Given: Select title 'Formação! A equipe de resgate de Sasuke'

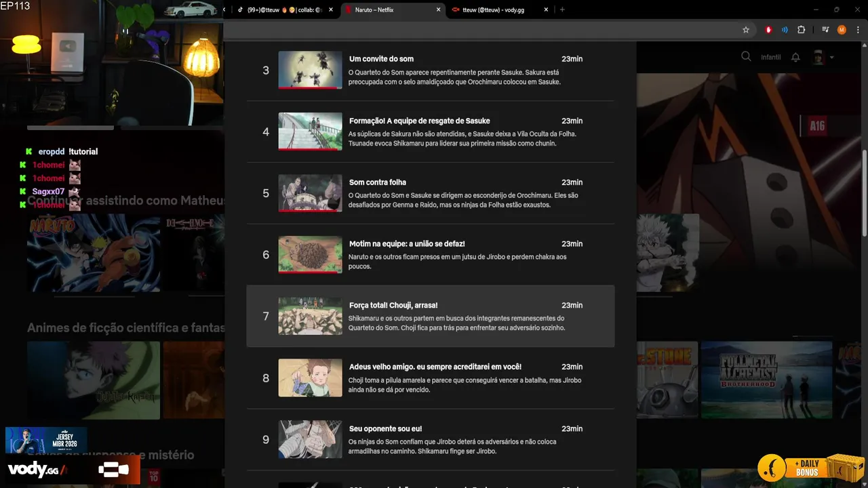Looking at the screenshot, I should coord(419,121).
